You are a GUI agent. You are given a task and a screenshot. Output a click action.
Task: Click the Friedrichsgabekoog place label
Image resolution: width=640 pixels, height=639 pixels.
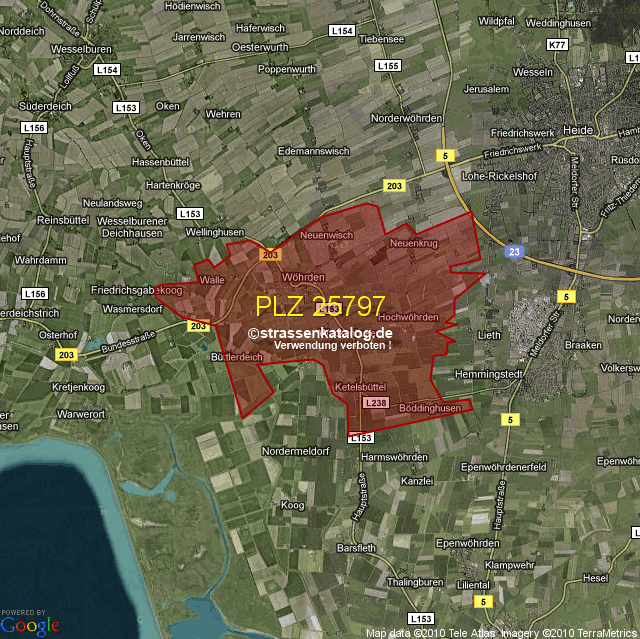(x=136, y=290)
